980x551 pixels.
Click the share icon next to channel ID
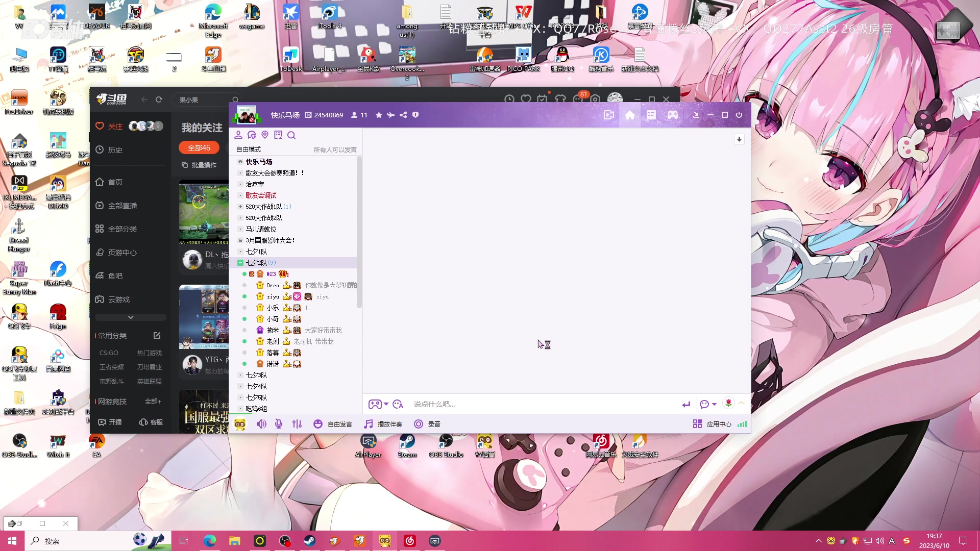403,115
